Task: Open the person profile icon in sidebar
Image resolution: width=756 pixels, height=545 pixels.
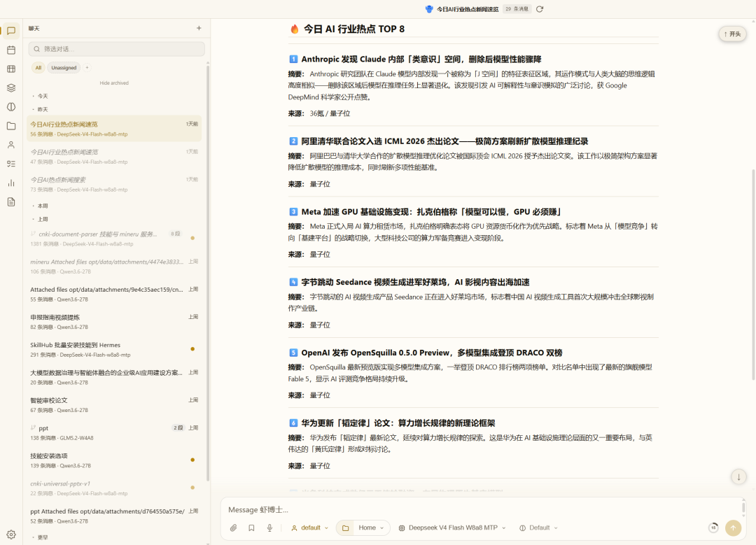Action: pyautogui.click(x=11, y=145)
